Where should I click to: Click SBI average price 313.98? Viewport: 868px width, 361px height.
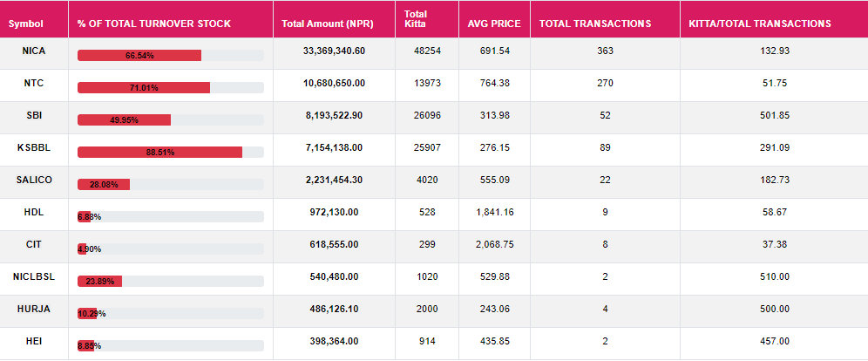pyautogui.click(x=494, y=115)
